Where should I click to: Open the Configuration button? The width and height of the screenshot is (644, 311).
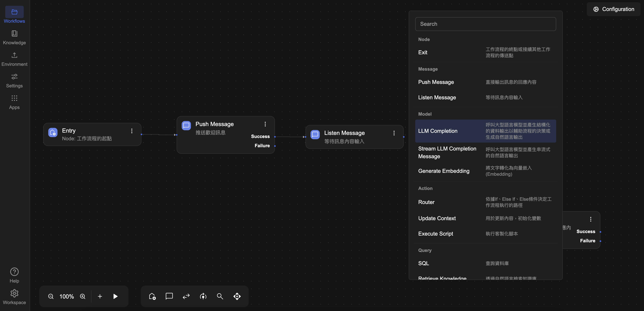(614, 9)
